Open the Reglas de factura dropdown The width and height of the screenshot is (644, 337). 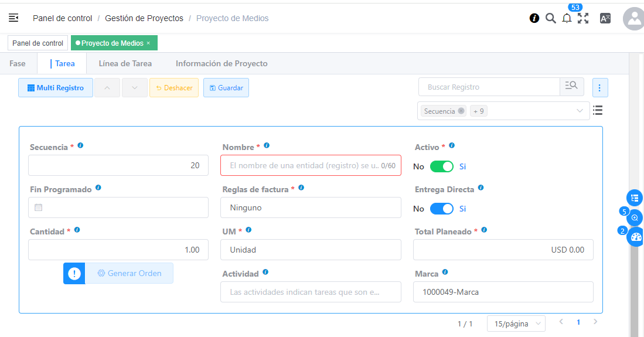pos(311,207)
